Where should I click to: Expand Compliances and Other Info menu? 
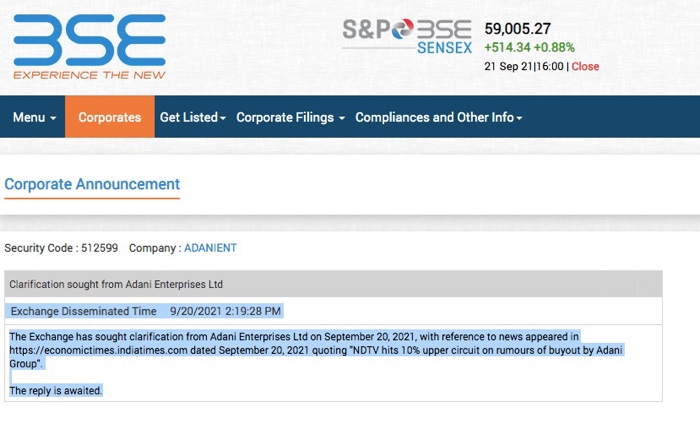tap(439, 117)
